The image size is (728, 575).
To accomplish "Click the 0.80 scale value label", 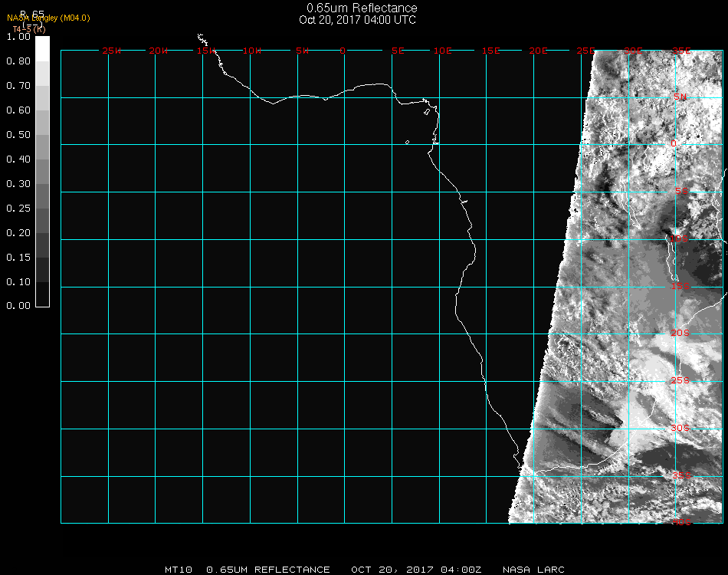I will click(18, 61).
